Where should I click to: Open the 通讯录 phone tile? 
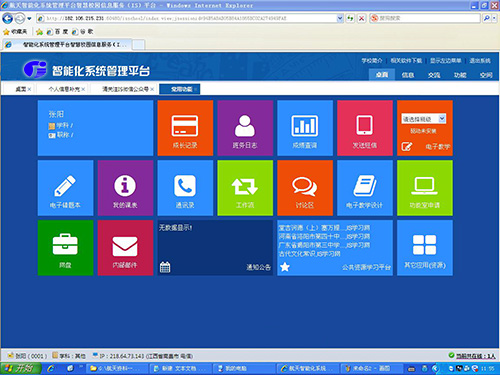185,188
